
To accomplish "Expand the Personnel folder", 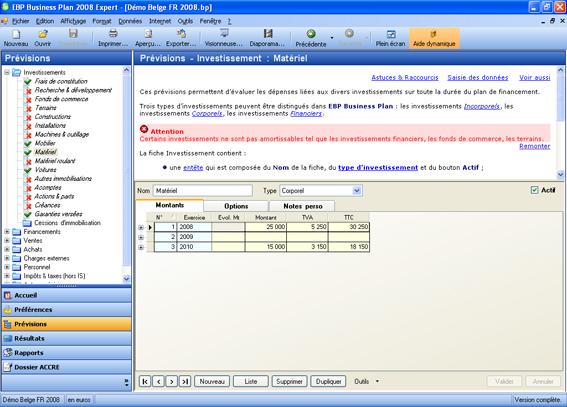I will (x=7, y=267).
